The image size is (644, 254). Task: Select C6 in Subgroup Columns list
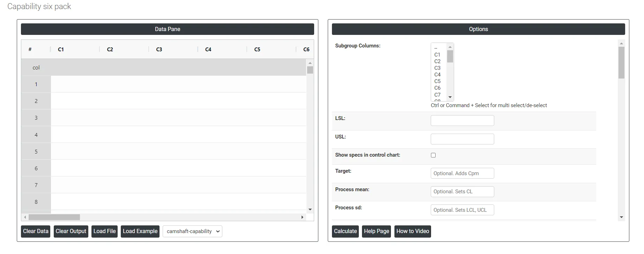439,88
